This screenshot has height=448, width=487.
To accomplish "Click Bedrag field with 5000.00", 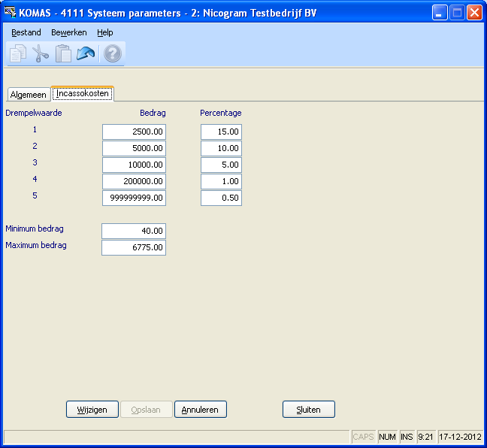I will [135, 148].
